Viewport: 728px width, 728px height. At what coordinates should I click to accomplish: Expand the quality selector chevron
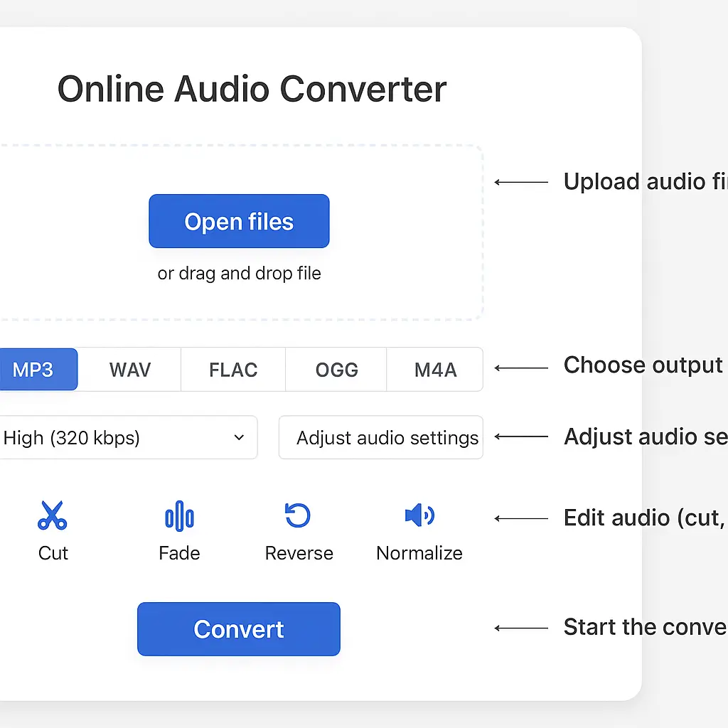239,438
